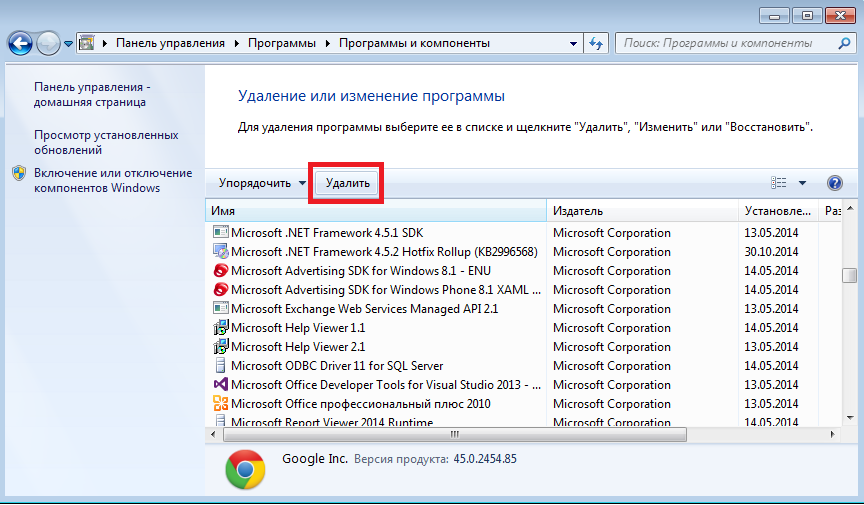Open recent pages dropdown next to Forward
Image resolution: width=864 pixels, height=505 pixels.
68,44
